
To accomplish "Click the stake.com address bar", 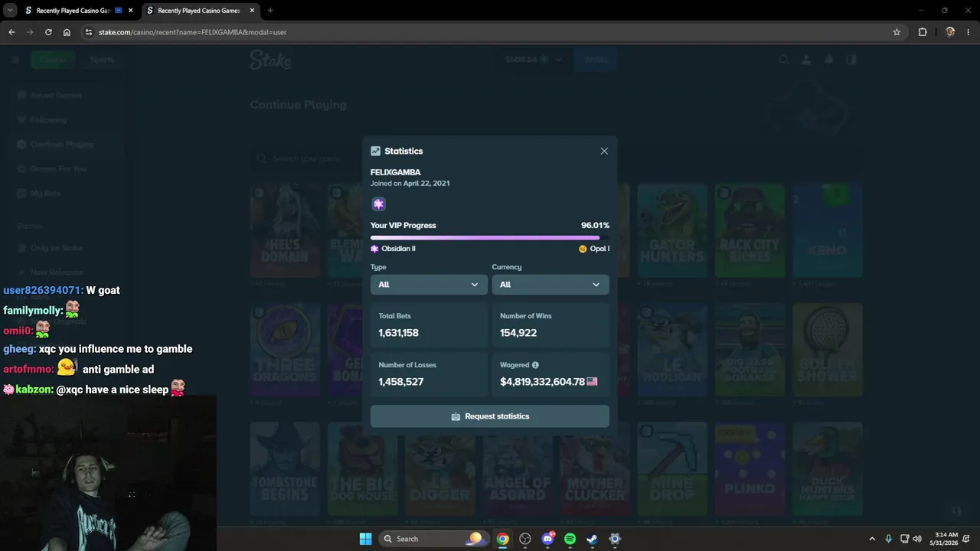I will [490, 32].
